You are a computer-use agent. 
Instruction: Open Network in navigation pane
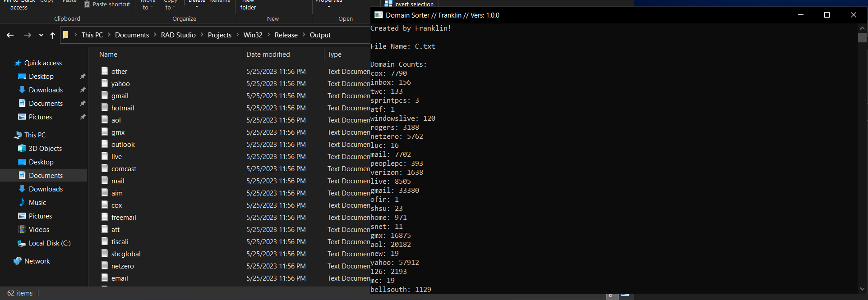click(x=37, y=261)
